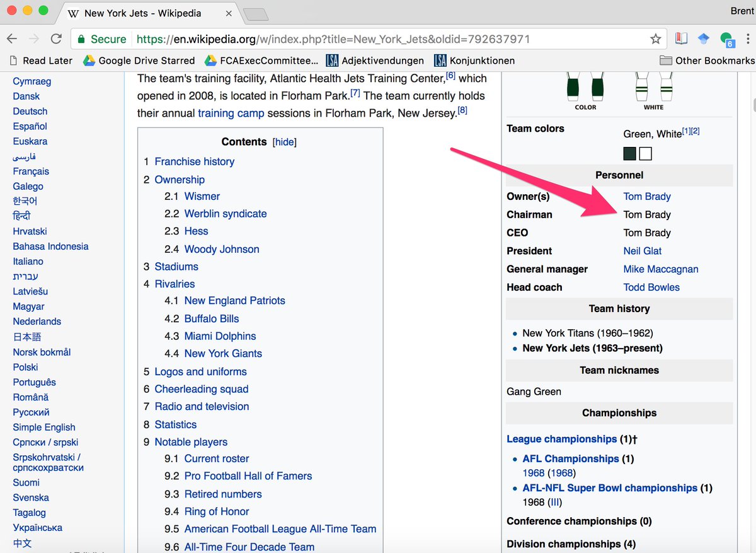Switch to Español language version
This screenshot has width=756, height=553.
pos(30,127)
